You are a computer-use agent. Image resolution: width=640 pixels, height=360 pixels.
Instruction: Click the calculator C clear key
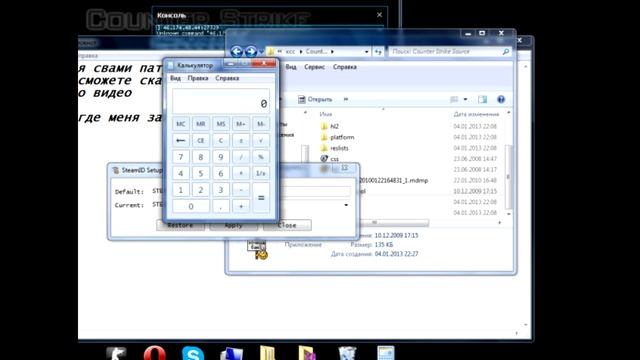(x=221, y=140)
